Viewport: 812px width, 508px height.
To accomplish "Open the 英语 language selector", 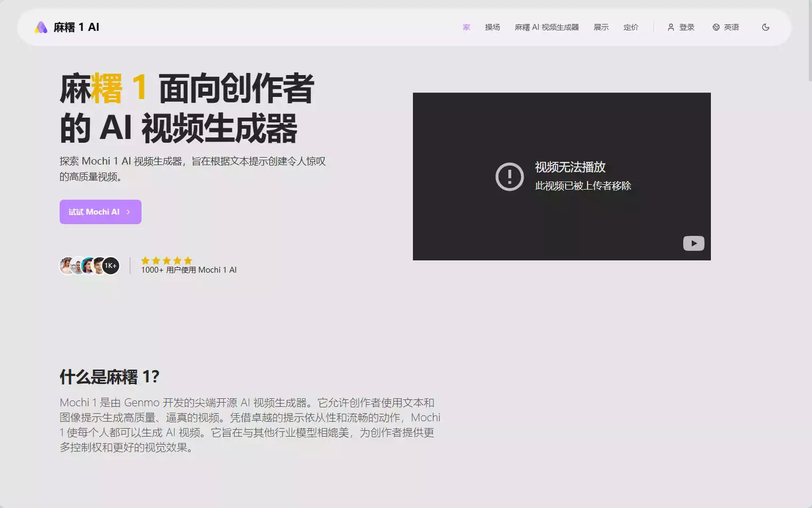I will click(731, 27).
